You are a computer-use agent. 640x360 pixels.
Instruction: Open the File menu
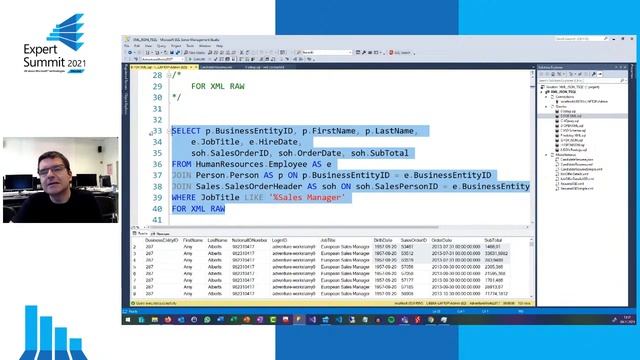(127, 46)
